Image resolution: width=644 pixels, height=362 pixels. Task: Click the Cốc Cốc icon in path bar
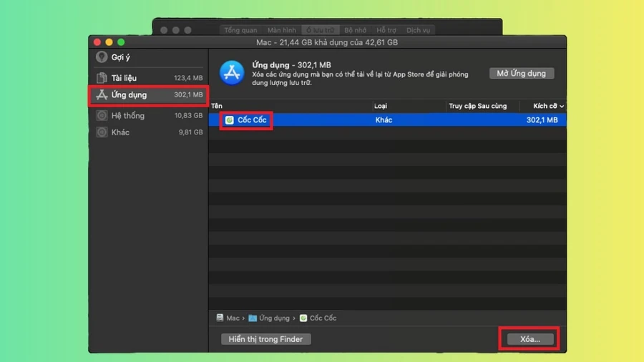pos(303,318)
